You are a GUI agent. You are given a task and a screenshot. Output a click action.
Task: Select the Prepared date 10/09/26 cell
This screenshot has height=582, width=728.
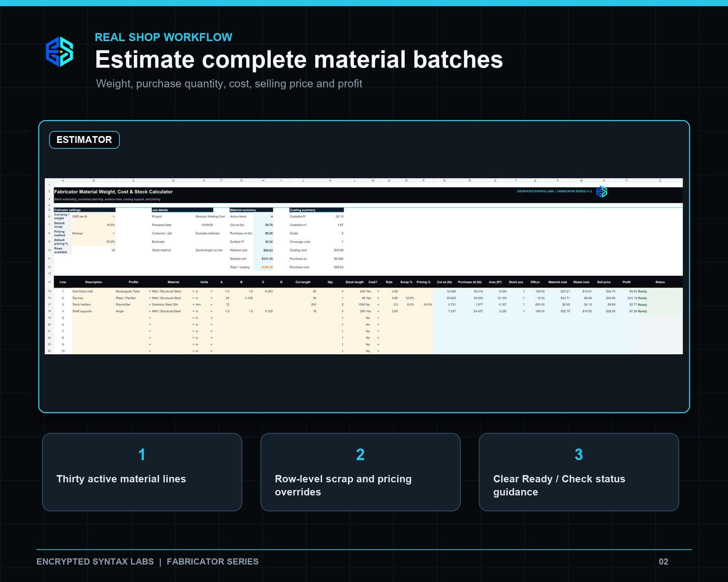click(207, 225)
